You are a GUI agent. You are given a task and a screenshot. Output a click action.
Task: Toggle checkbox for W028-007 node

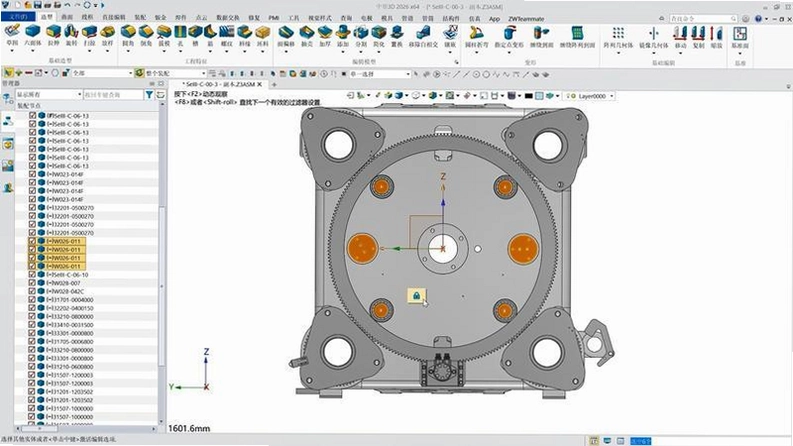[x=32, y=283]
